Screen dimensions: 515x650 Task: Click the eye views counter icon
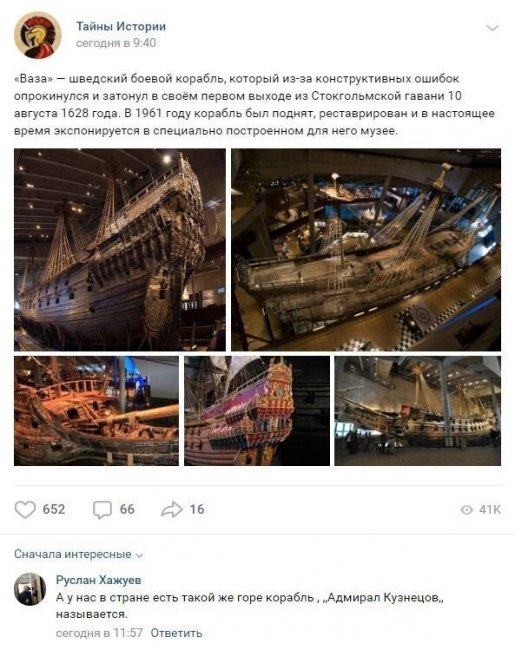pos(466,510)
